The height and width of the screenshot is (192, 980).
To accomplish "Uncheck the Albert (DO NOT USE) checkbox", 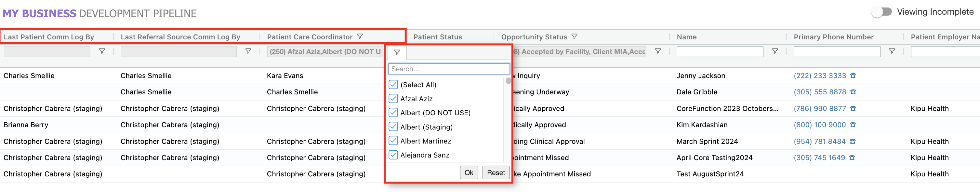I will [393, 113].
